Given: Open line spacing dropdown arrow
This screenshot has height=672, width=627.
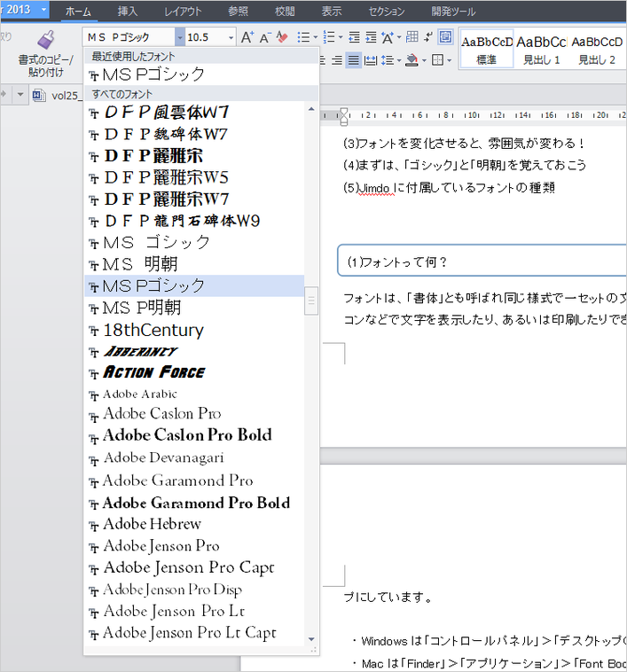Looking at the screenshot, I should pyautogui.click(x=399, y=60).
